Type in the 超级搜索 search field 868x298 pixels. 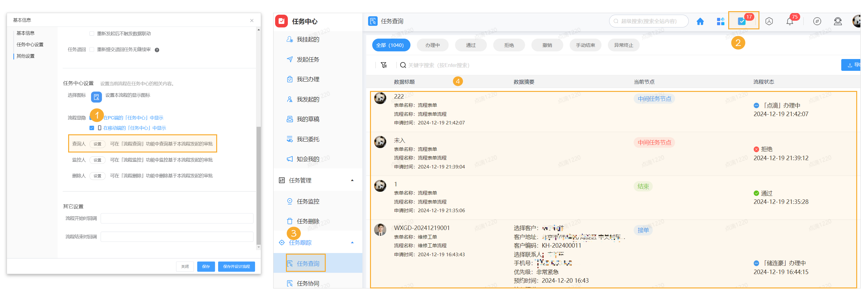pos(650,21)
